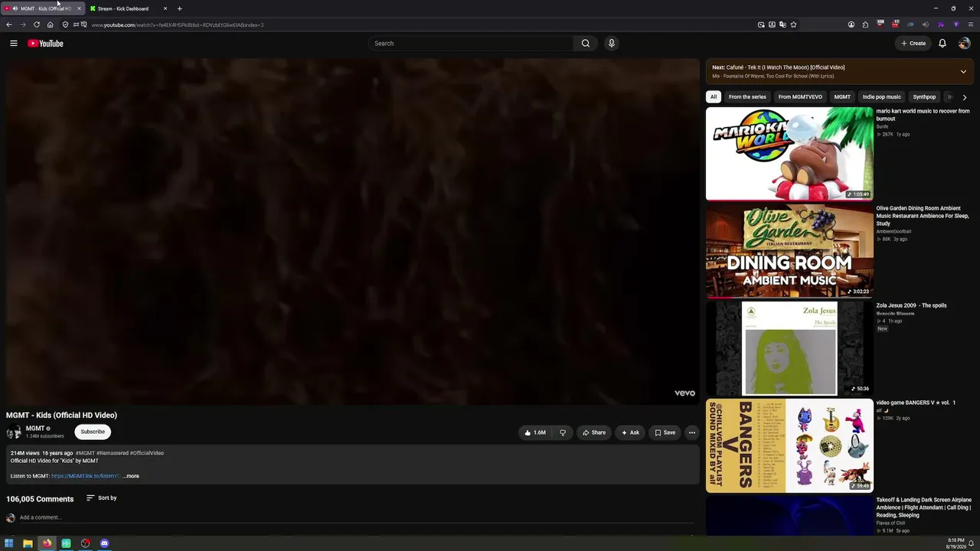Click the shield tracking protection icon

pos(65,24)
